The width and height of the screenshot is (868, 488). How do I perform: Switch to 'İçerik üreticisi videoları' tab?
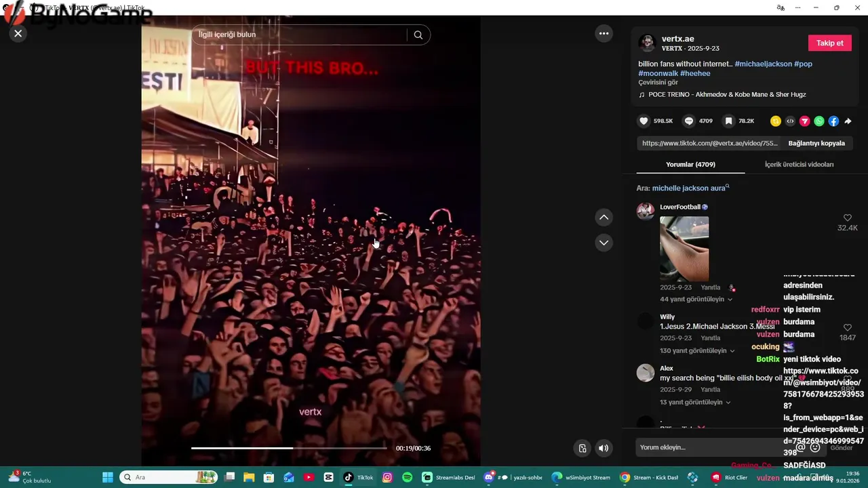(x=799, y=165)
